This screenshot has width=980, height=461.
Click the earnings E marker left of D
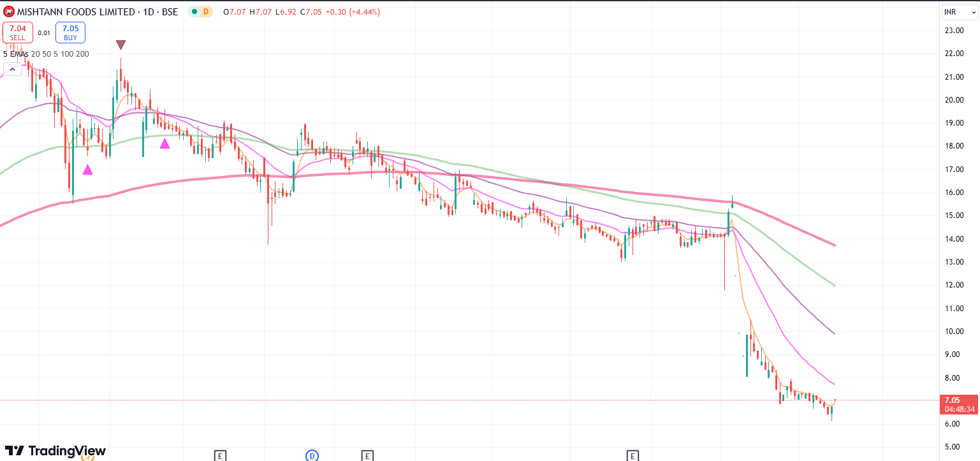pos(219,455)
